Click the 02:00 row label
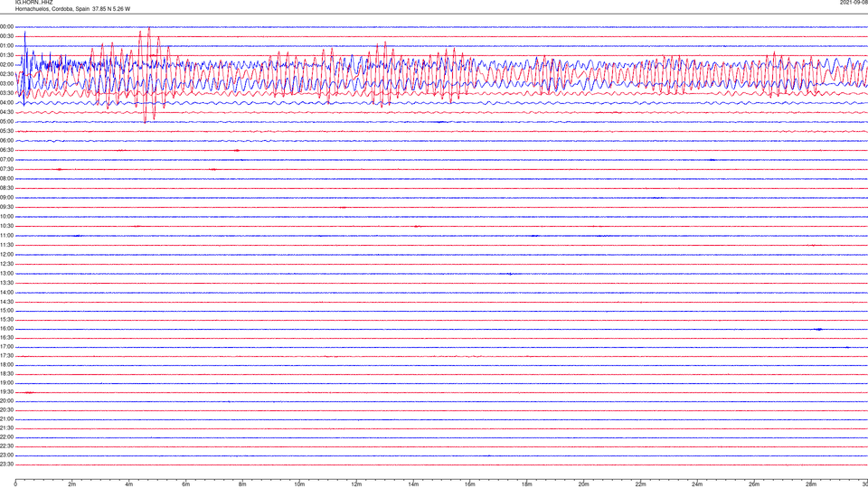Viewport: 868px width, 488px height. [6, 65]
